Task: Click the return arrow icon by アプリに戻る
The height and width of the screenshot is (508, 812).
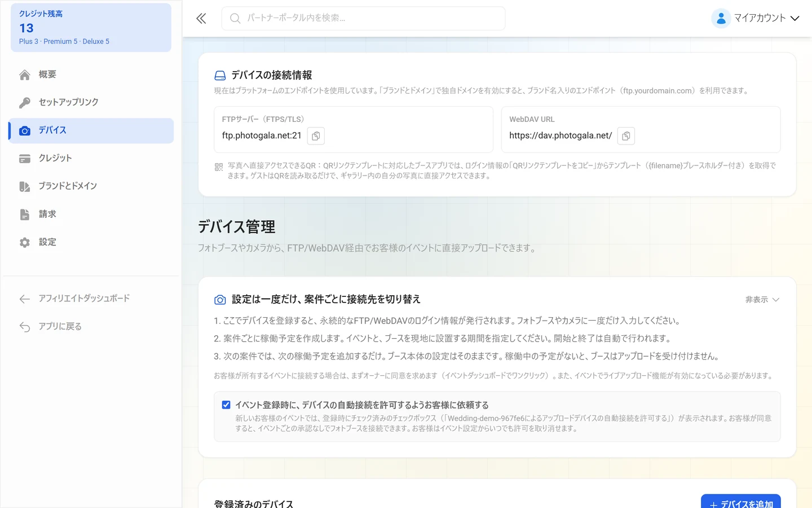Action: [x=25, y=327]
